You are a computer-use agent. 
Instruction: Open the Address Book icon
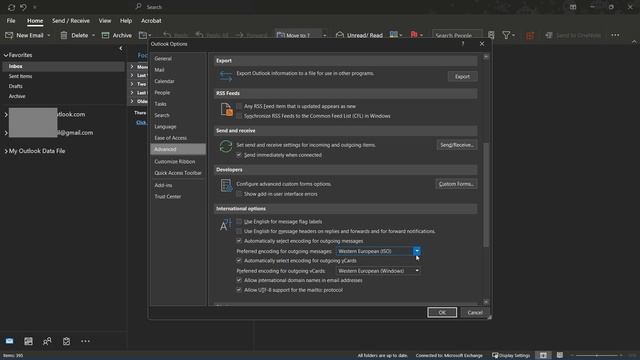[x=491, y=36]
